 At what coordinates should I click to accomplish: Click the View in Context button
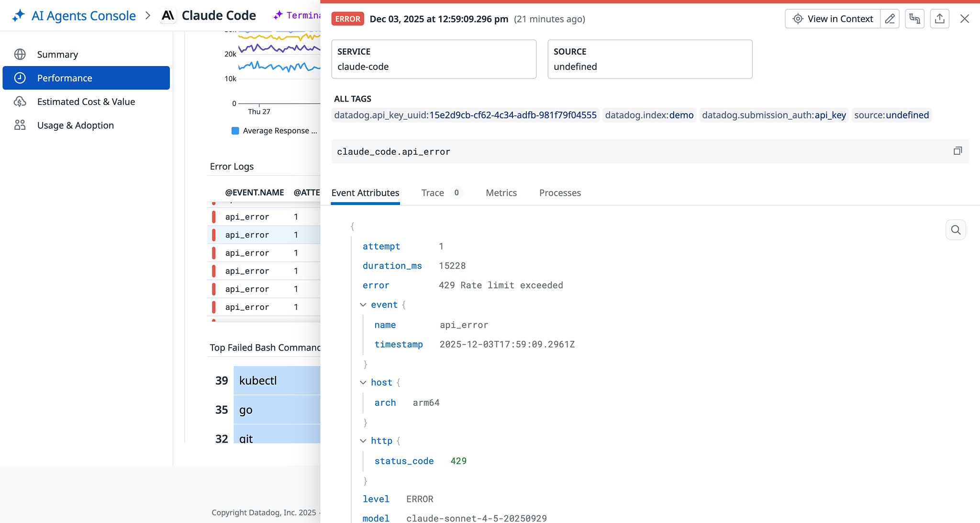pyautogui.click(x=833, y=18)
